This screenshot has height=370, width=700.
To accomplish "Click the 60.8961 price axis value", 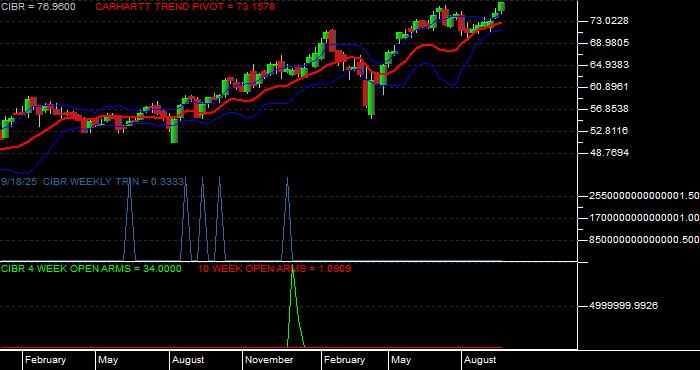I will (x=610, y=87).
